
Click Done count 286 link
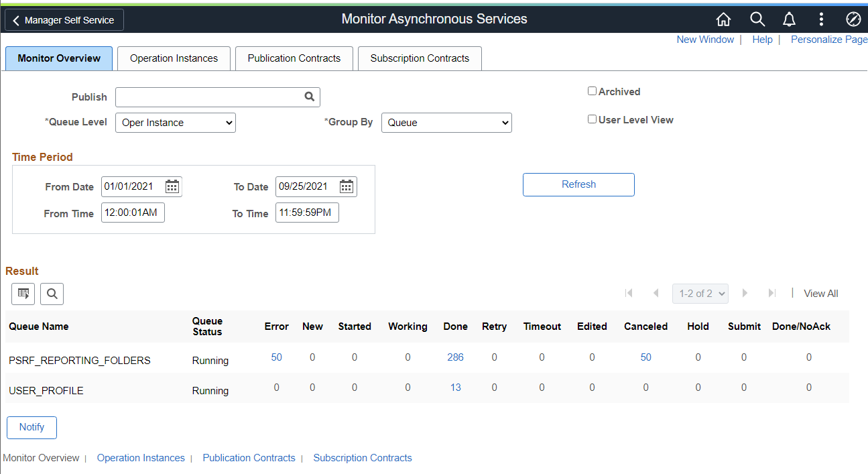[455, 357]
